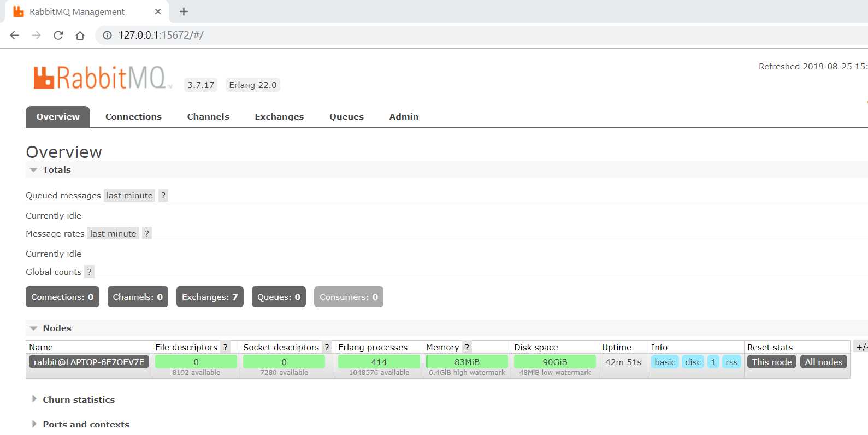Click the browser Back arrow
Image resolution: width=868 pixels, height=435 pixels.
15,35
